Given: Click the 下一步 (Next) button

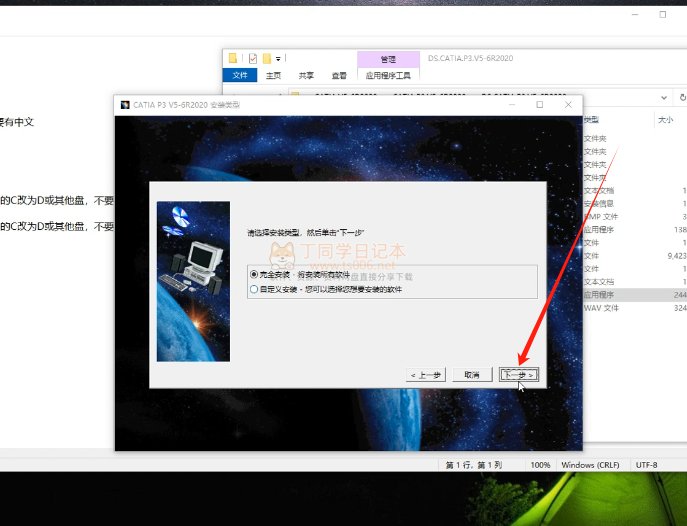Looking at the screenshot, I should (520, 375).
